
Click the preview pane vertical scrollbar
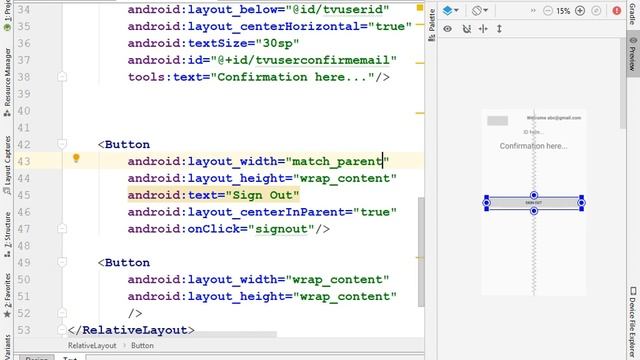623,84
